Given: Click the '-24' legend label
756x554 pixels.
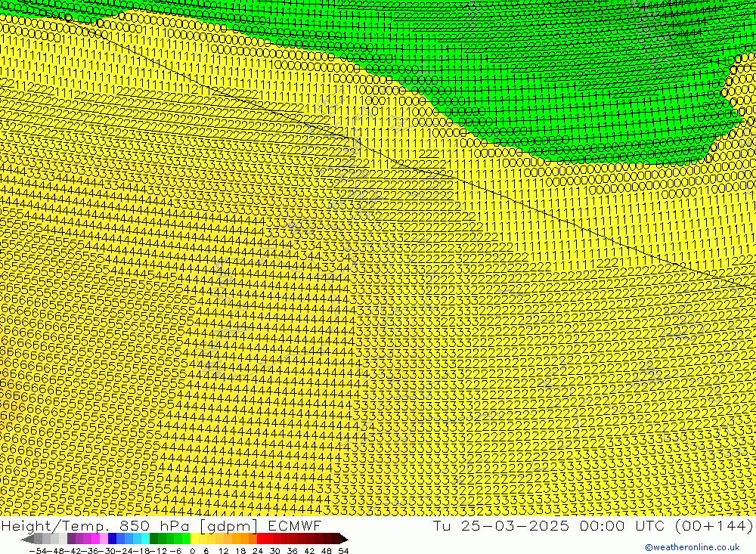Looking at the screenshot, I should (x=125, y=551).
